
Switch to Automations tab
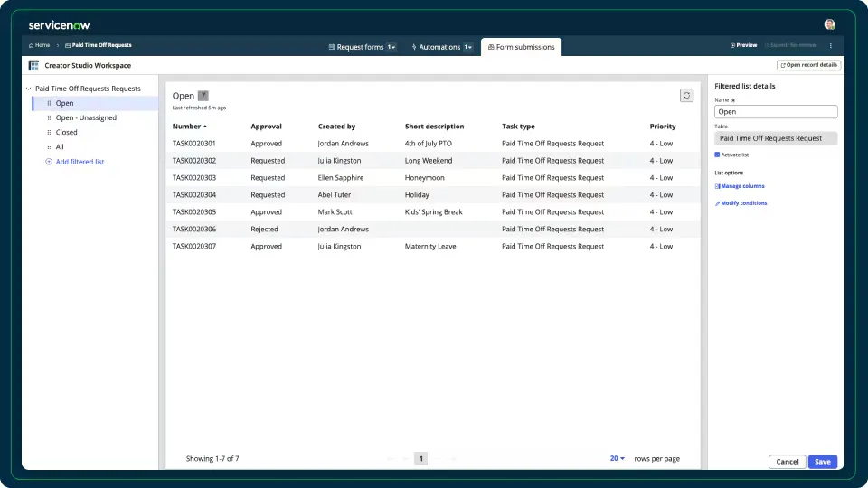tap(436, 47)
